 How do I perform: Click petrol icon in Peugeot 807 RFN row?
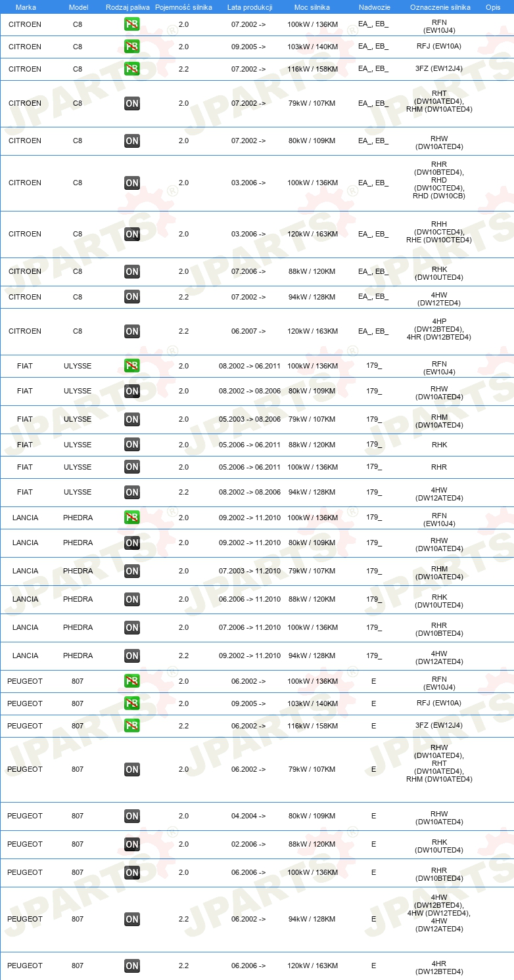pos(132,681)
